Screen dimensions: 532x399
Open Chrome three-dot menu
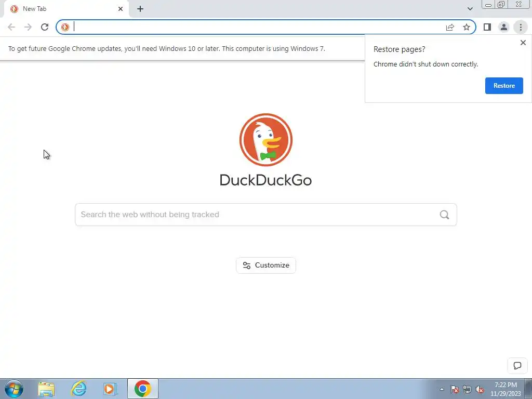(521, 27)
